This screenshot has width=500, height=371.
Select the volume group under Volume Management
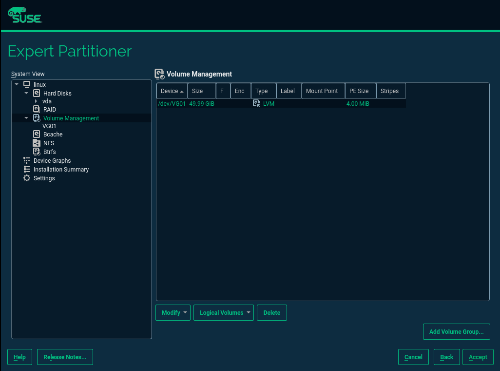49,126
